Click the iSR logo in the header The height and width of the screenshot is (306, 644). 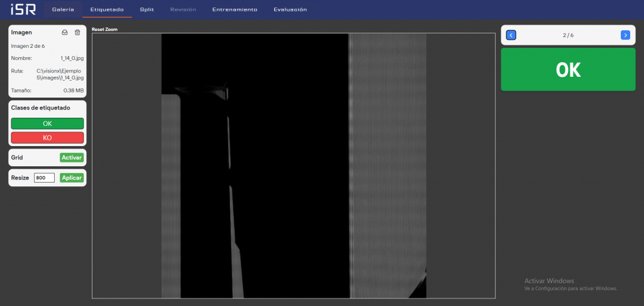click(21, 9)
